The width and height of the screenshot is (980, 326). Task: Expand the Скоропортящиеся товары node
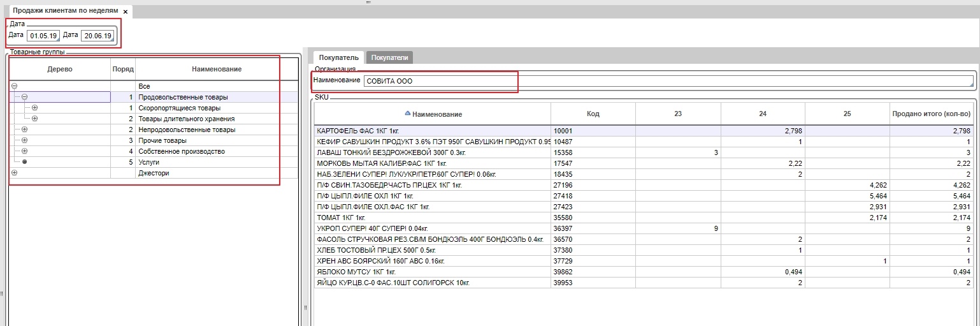[x=35, y=108]
